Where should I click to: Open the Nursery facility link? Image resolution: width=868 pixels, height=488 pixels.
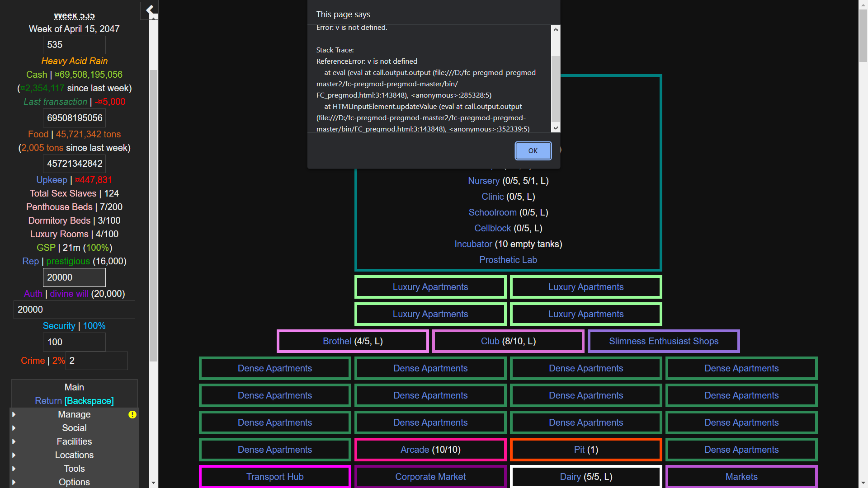pos(483,181)
